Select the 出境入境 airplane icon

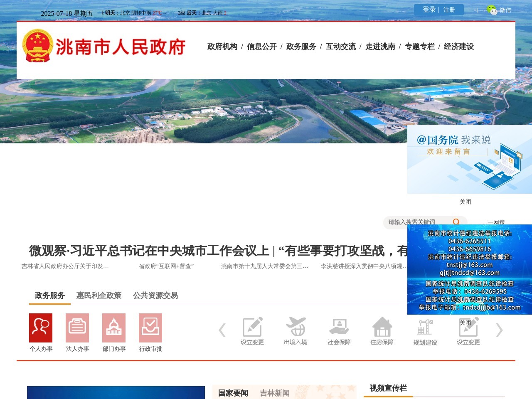pyautogui.click(x=296, y=331)
